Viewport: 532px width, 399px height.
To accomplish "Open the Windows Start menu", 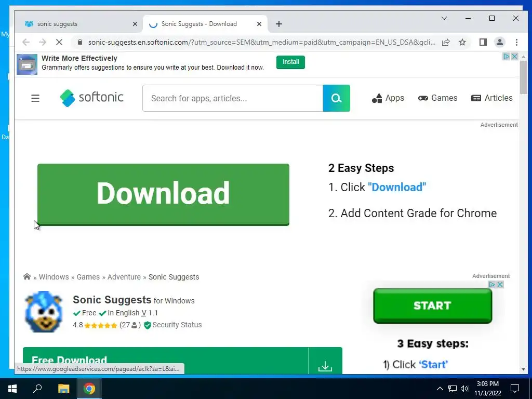I will tap(12, 389).
